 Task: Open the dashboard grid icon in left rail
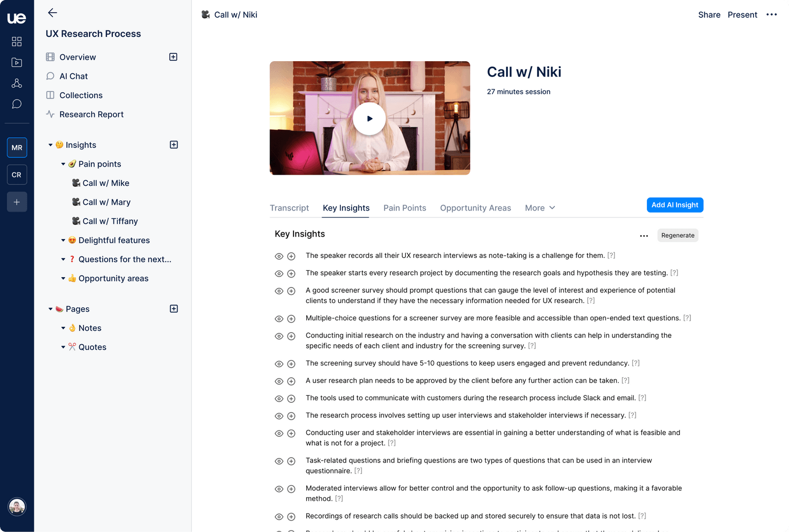pyautogui.click(x=17, y=41)
